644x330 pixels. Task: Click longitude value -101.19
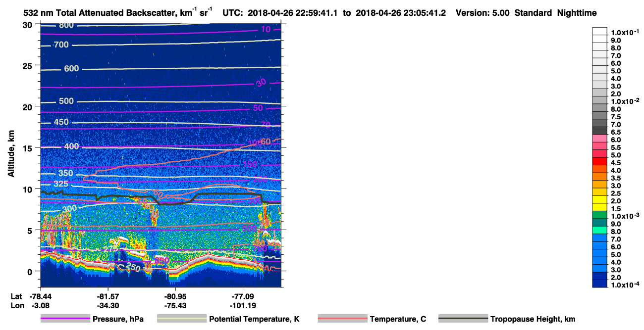pyautogui.click(x=243, y=306)
